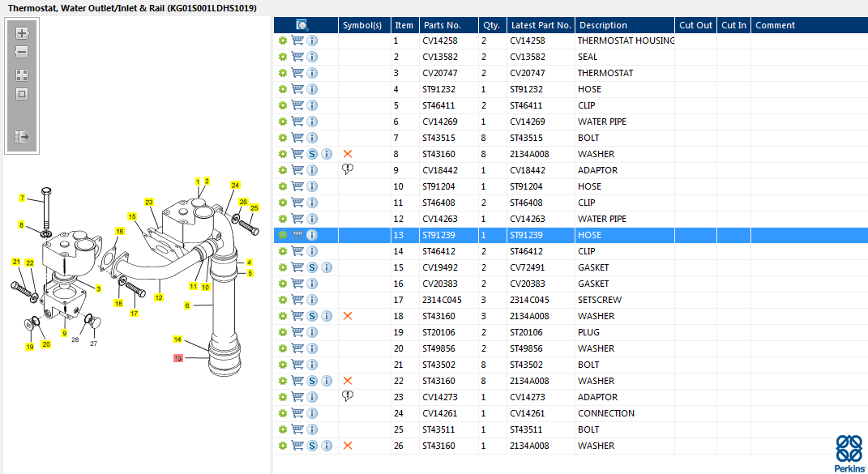Add THERMOSTAT HOUSING row to cart
The width and height of the screenshot is (868, 474).
[x=297, y=41]
